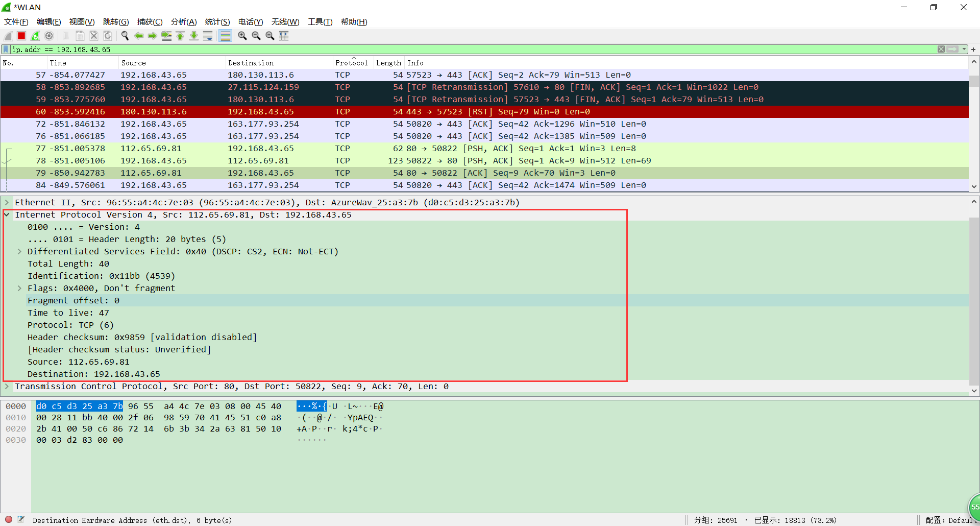Open capture file properties from the status bar

21,520
